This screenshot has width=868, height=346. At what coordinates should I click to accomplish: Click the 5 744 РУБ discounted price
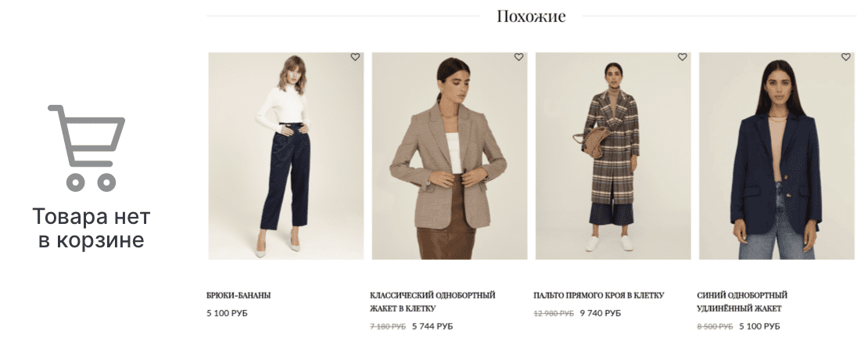click(432, 326)
